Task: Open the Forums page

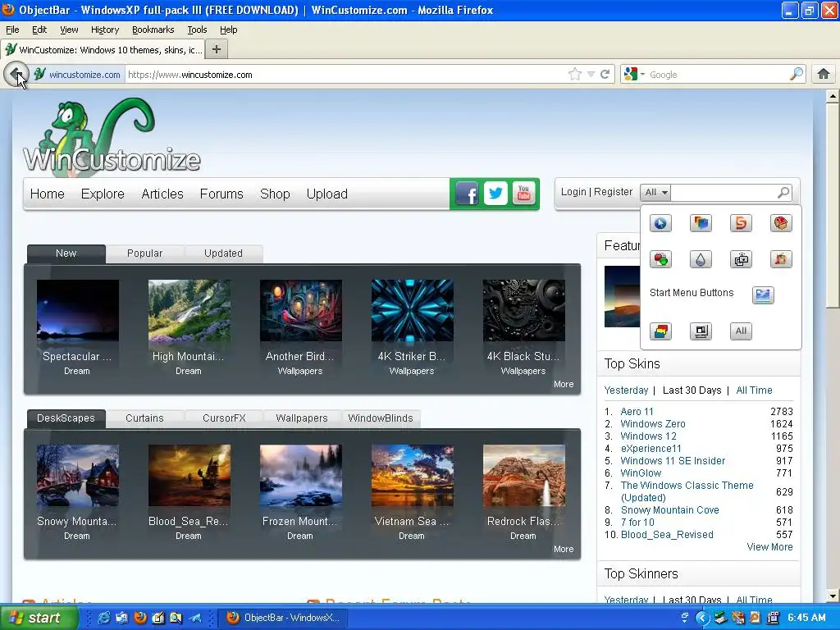Action: click(x=221, y=194)
